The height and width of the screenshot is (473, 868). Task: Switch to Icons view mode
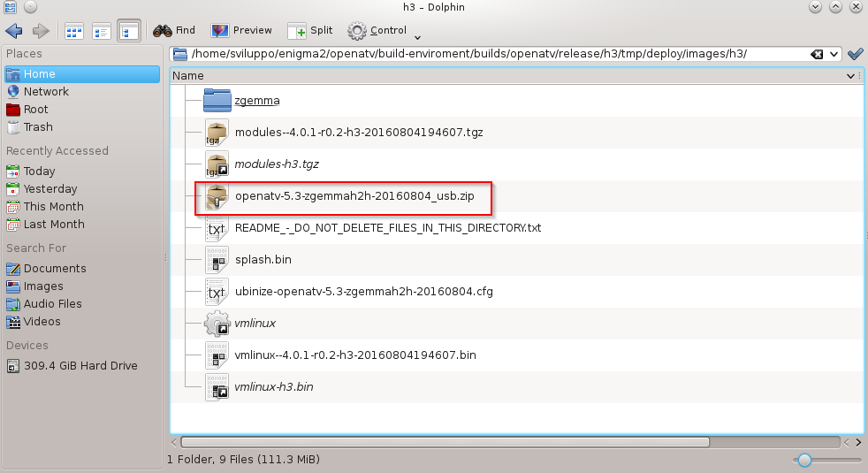point(74,31)
